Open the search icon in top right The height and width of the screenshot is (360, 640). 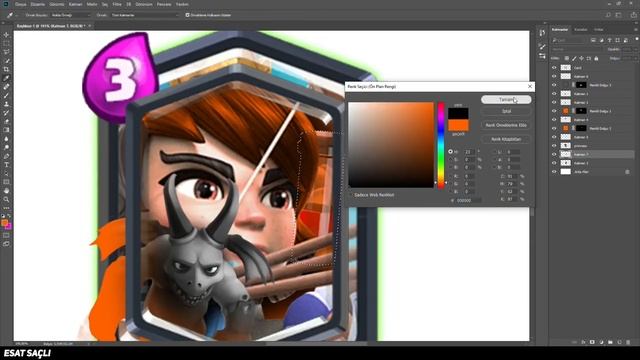pyautogui.click(x=608, y=15)
